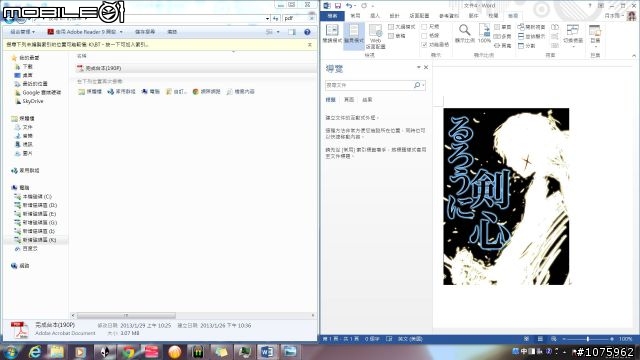Choose Multiple Pages zoom in Word ribbon
Image resolution: width=640 pixels, height=360 pixels.
click(x=503, y=36)
